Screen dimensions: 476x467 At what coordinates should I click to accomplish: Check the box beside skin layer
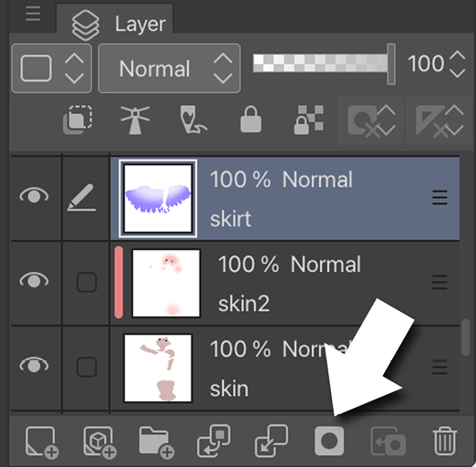(87, 367)
